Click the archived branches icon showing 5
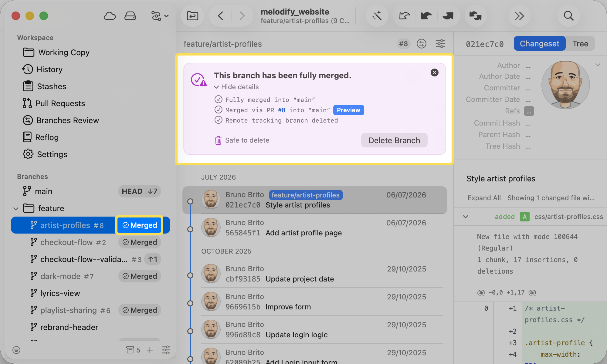 click(x=133, y=350)
